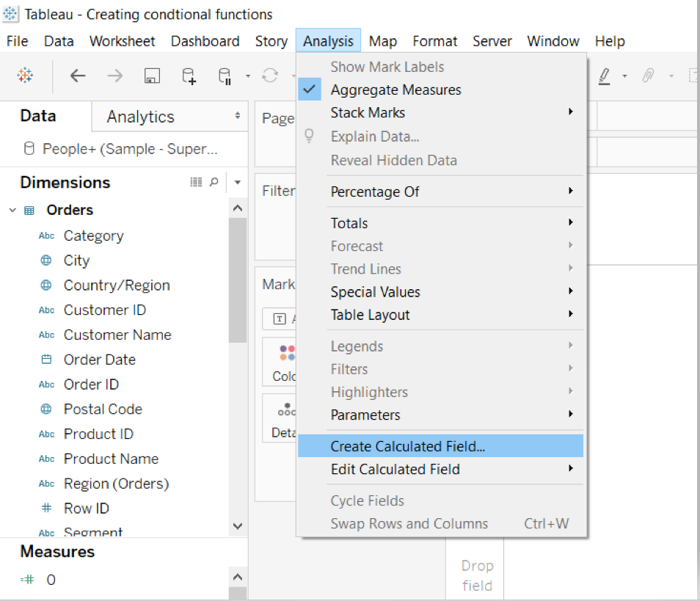The width and height of the screenshot is (700, 601).
Task: Expand the Percentage Of submenu
Action: pyautogui.click(x=441, y=192)
